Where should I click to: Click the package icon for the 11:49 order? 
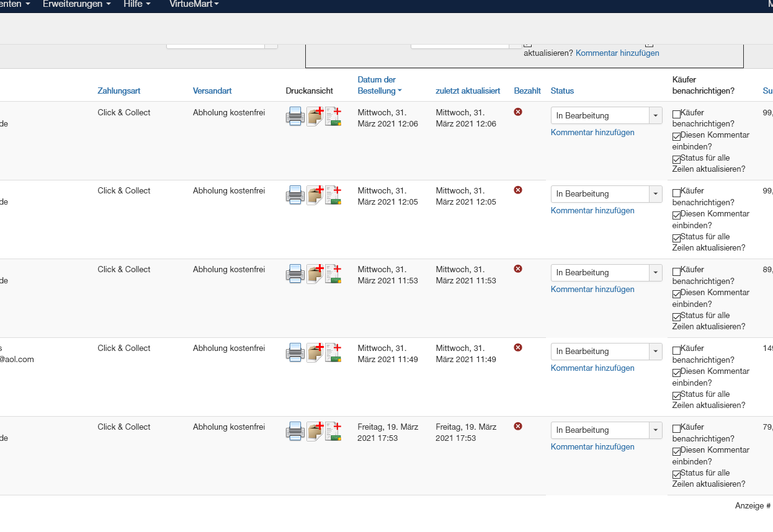pos(315,352)
